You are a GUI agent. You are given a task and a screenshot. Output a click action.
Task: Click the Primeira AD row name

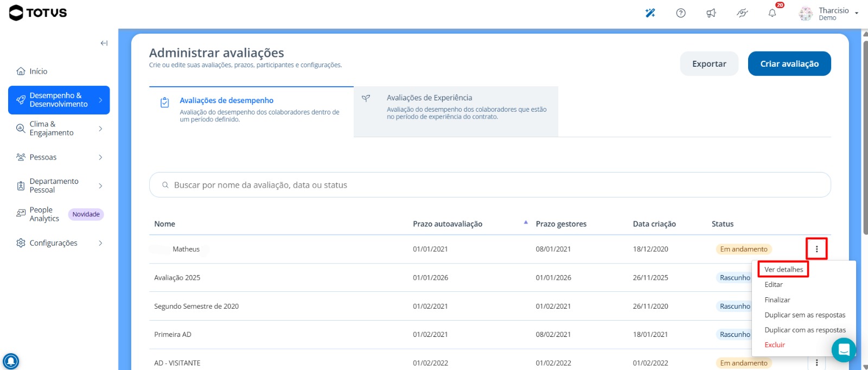coord(173,335)
